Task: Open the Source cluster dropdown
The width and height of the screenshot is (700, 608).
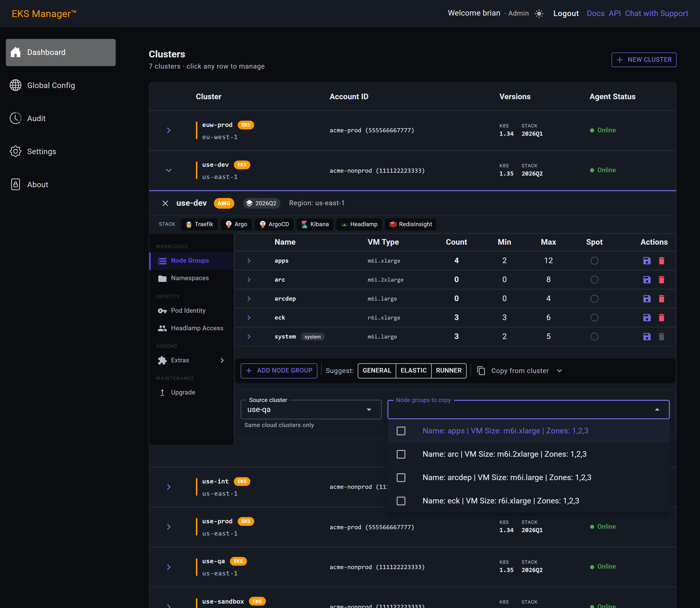Action: 311,410
